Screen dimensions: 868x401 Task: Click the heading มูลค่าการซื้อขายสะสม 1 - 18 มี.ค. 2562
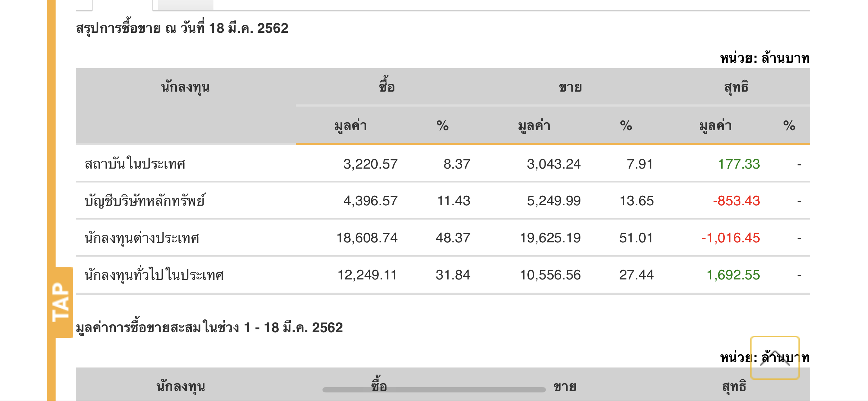click(209, 328)
